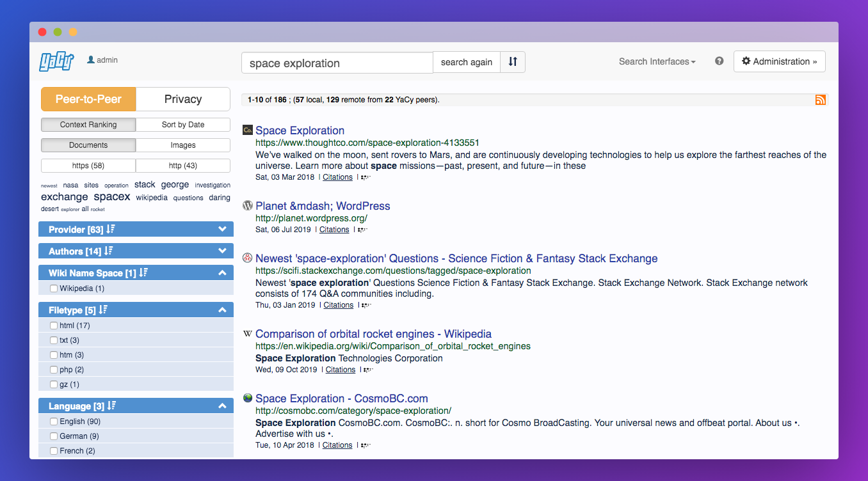868x481 pixels.
Task: Open the help question mark icon
Action: pos(719,61)
